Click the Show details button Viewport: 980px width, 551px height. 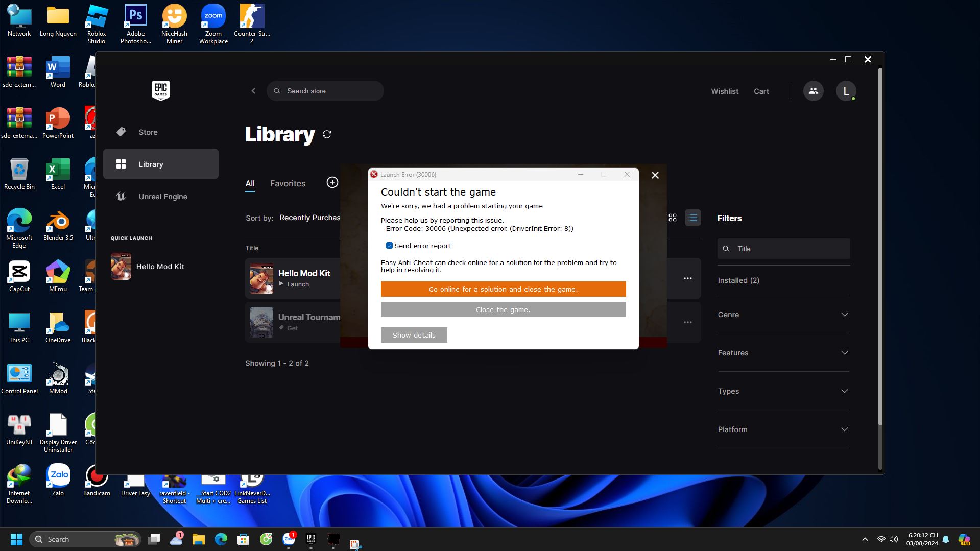(414, 335)
